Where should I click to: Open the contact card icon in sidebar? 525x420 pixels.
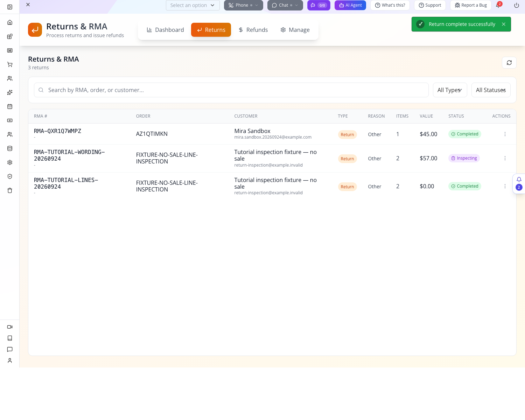point(10,50)
